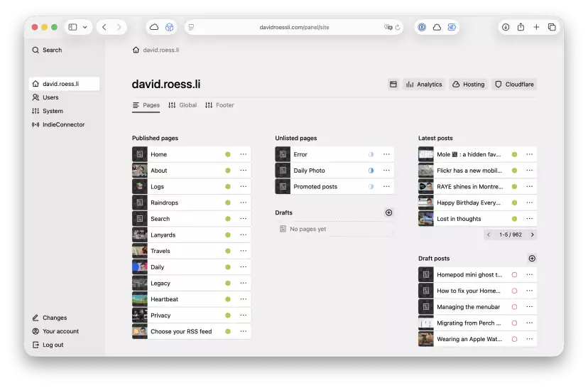Open Your account settings
Image resolution: width=588 pixels, height=388 pixels.
click(55, 331)
